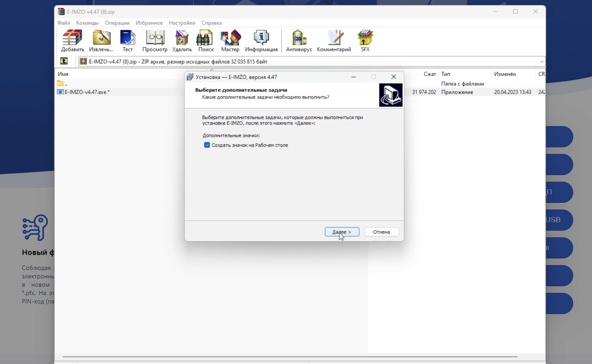Open the Настройки menu

pyautogui.click(x=182, y=23)
